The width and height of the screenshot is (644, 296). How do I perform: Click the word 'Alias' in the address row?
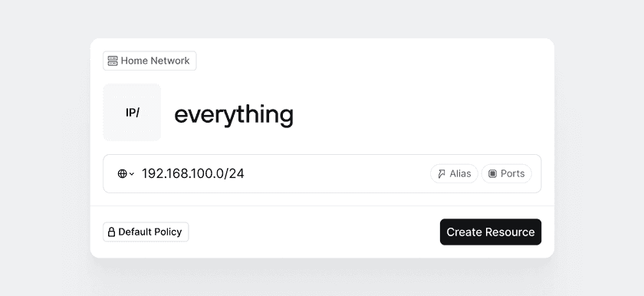[461, 173]
